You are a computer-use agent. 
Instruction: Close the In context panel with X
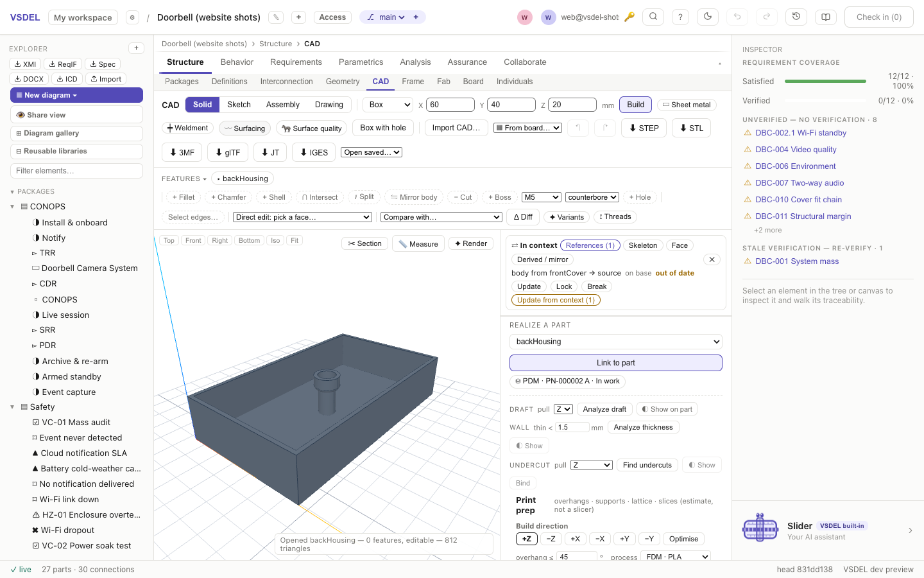pos(712,259)
